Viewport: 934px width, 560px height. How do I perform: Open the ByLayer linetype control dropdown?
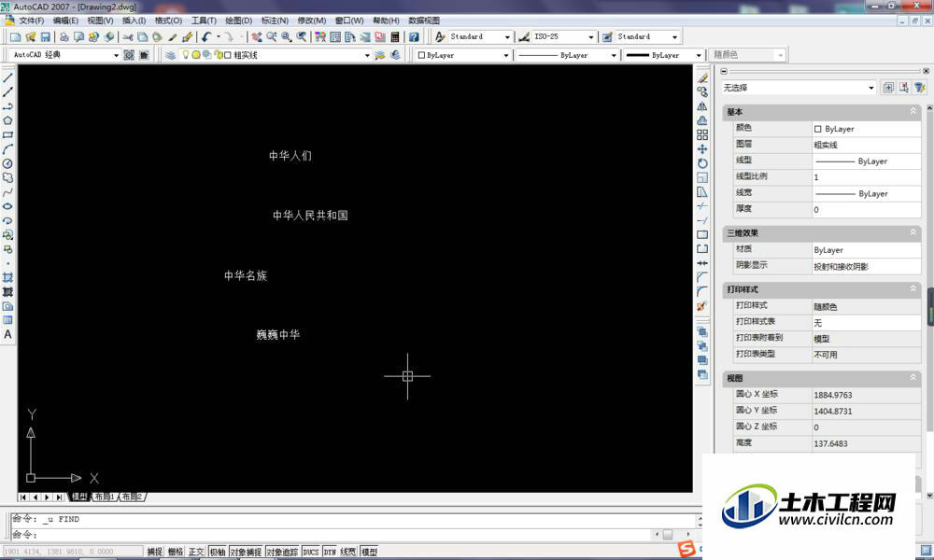pos(614,55)
